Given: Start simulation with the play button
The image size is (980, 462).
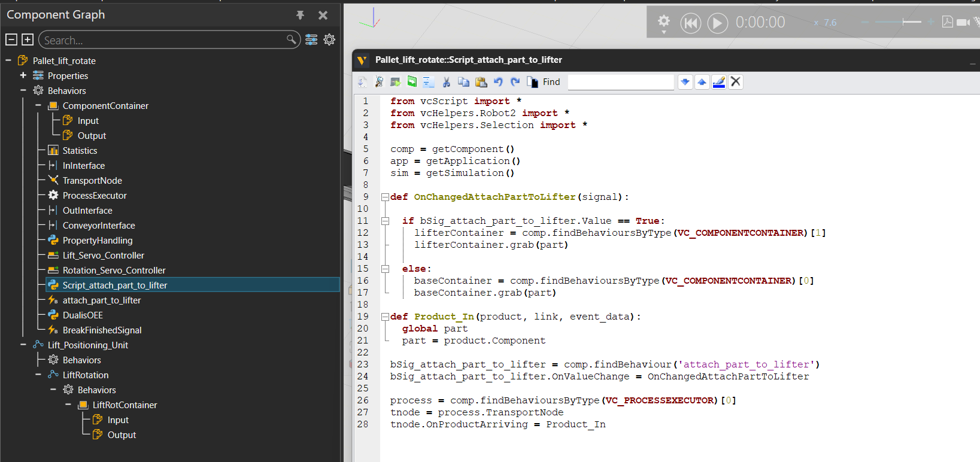Looking at the screenshot, I should [x=717, y=23].
